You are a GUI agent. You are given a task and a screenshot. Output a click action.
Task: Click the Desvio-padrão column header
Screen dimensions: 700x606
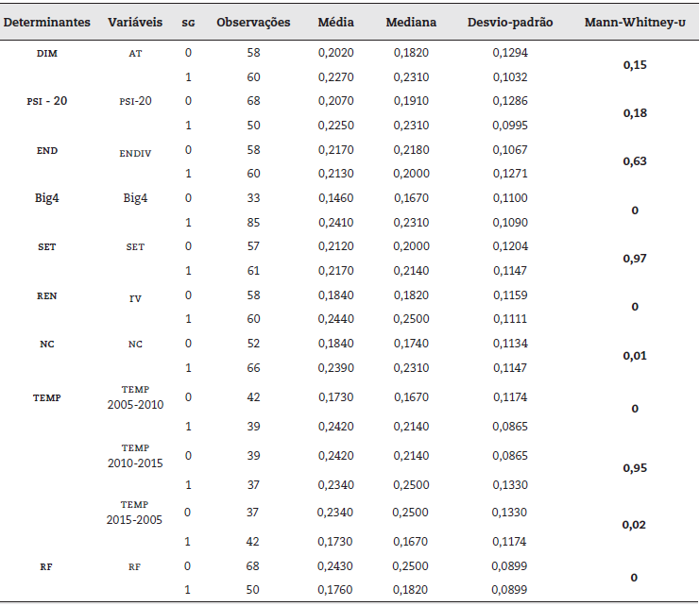(510, 21)
